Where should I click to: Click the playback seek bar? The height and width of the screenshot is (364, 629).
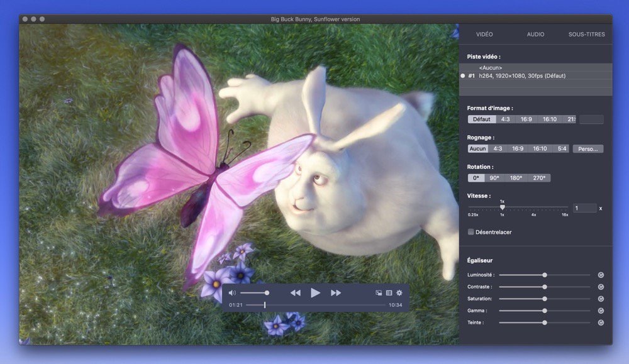(x=315, y=305)
